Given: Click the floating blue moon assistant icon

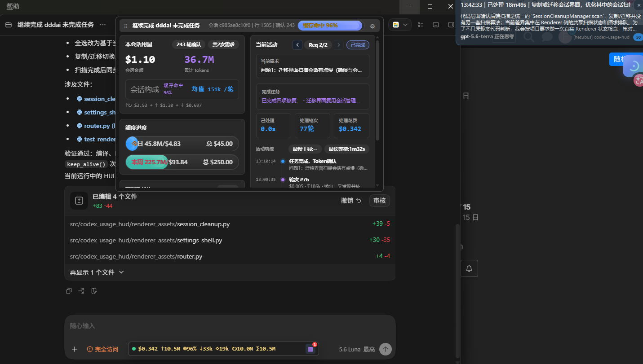Looking at the screenshot, I should (634, 66).
